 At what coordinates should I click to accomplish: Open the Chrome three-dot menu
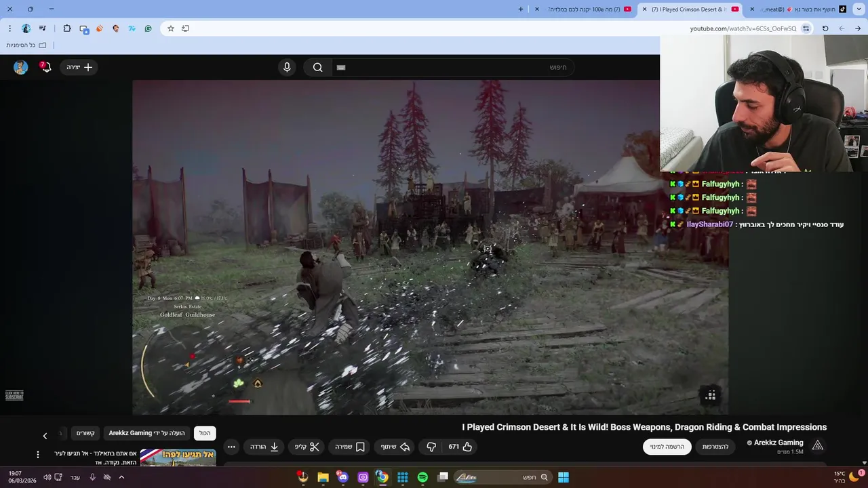pos(9,28)
